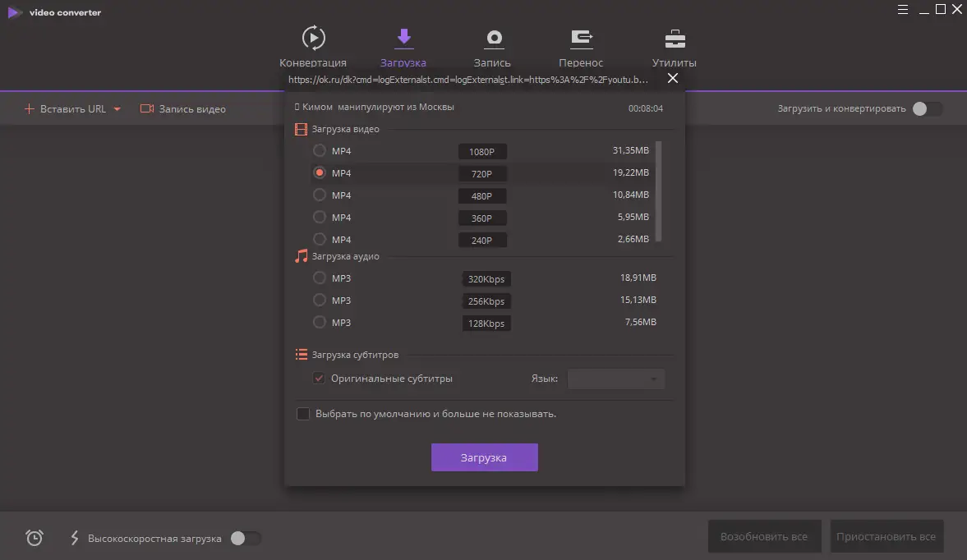Click the ok.ru URL text in dialog header
967x560 pixels.
[x=468, y=80]
